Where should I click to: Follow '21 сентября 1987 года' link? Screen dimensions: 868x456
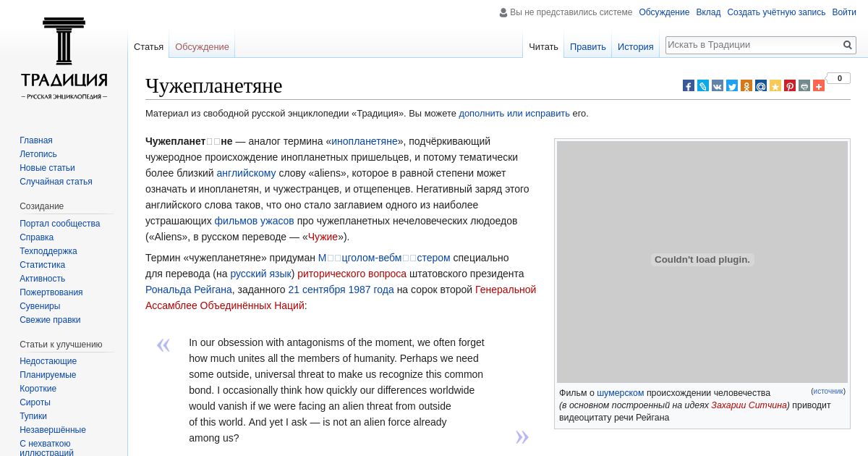pyautogui.click(x=341, y=290)
